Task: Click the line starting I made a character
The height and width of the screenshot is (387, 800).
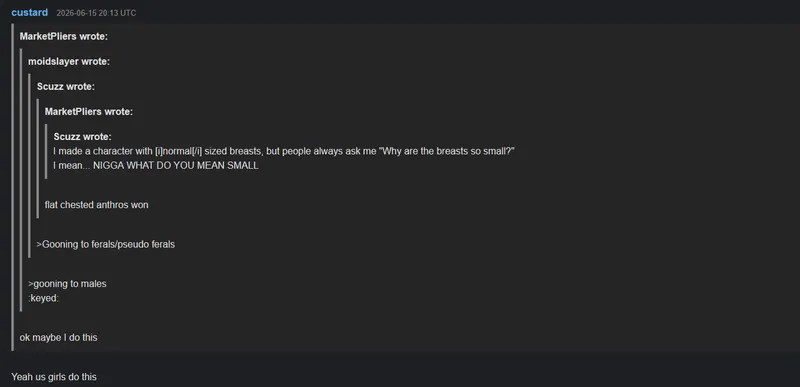Action: 284,151
